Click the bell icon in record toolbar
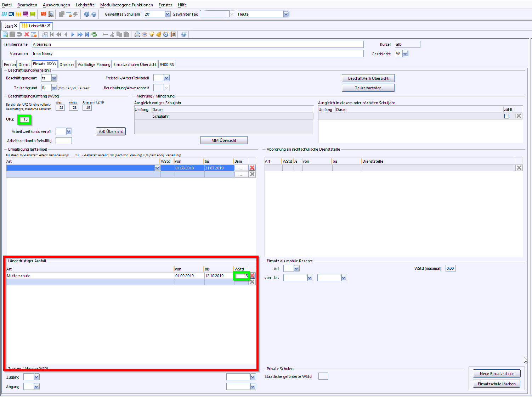 (159, 34)
